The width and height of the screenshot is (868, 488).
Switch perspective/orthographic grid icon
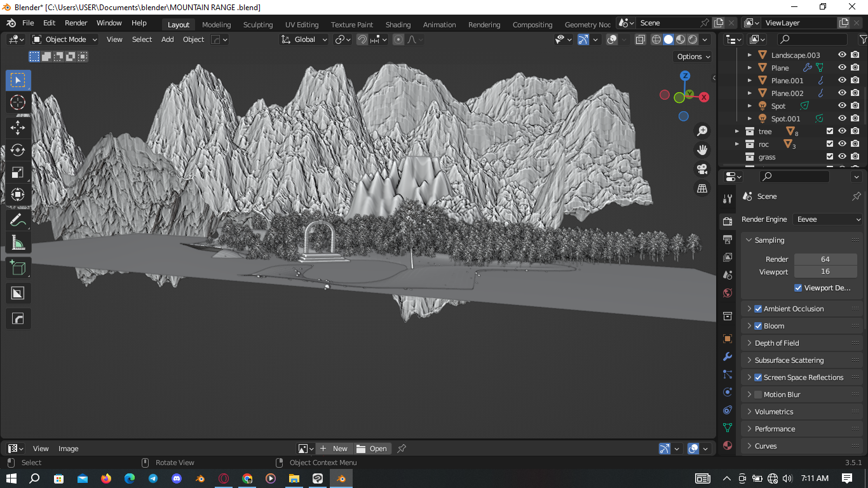tap(702, 189)
